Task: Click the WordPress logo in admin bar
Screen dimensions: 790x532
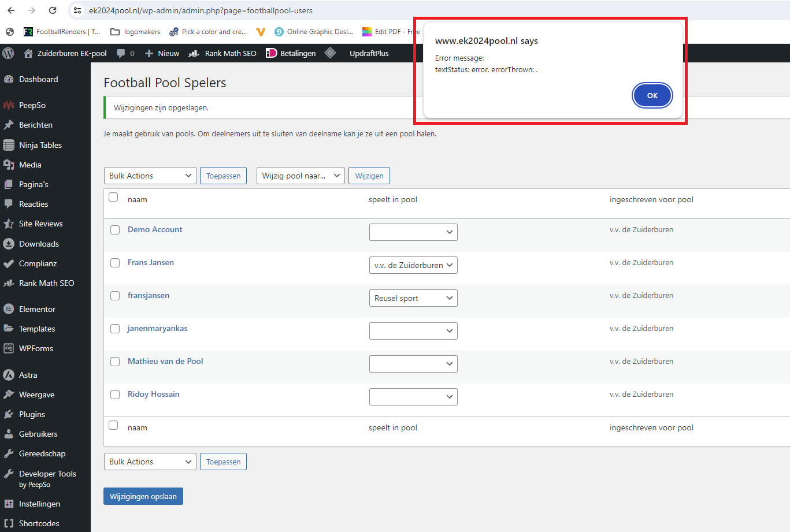Action: click(x=8, y=53)
